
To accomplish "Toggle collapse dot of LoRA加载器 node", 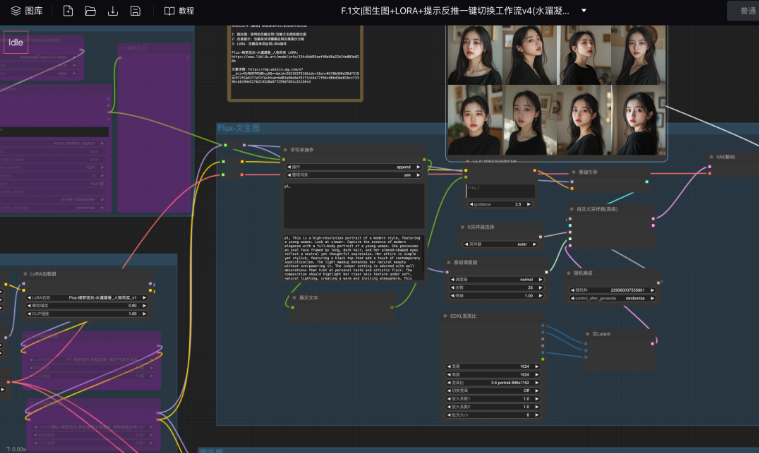I will click(25, 274).
